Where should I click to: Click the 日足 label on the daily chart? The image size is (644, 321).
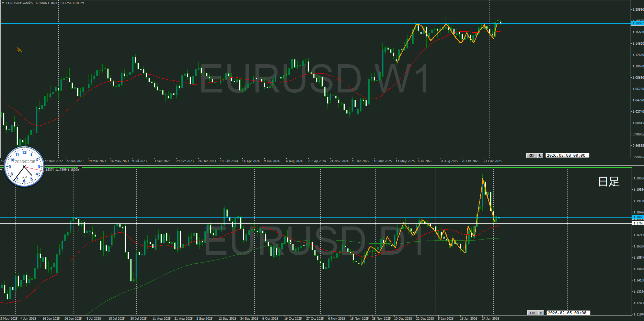(x=609, y=181)
